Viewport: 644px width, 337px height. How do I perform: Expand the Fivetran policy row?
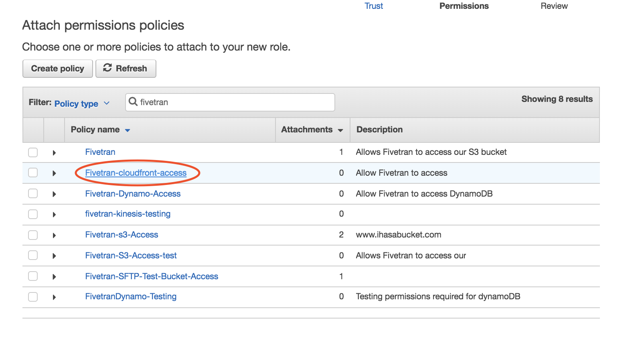54,153
